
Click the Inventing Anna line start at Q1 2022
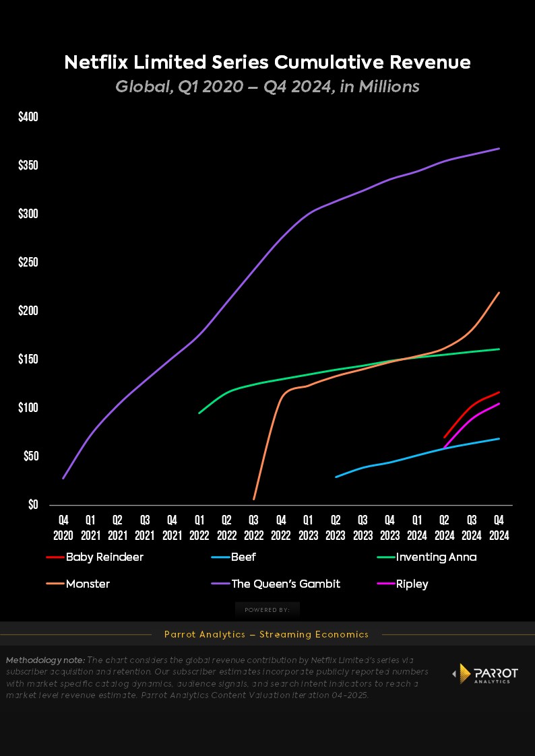199,413
